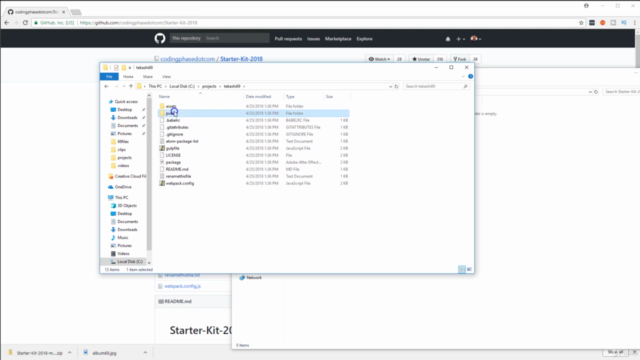Image resolution: width=640 pixels, height=360 pixels.
Task: Open Marketplace in GitHub header
Action: point(338,39)
